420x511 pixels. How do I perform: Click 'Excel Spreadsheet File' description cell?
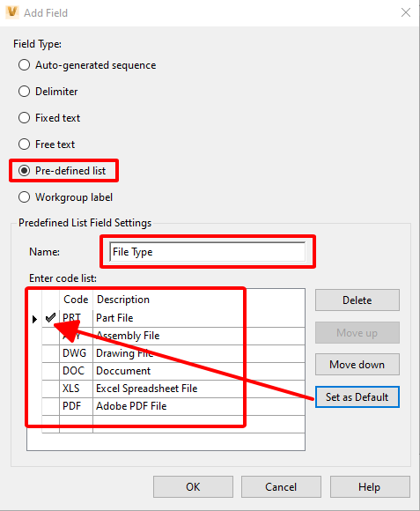pos(199,389)
